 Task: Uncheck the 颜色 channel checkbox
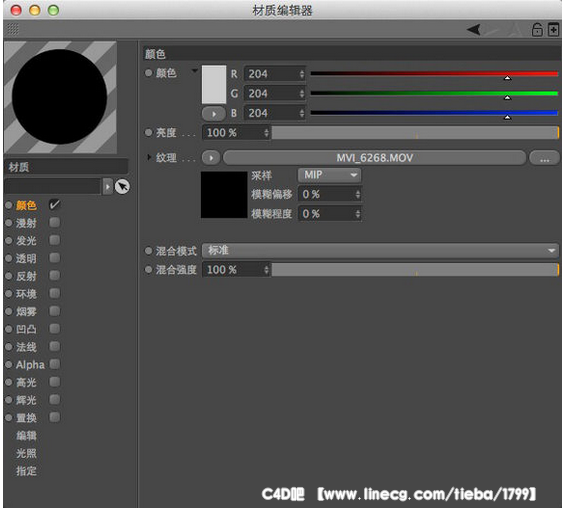point(54,205)
